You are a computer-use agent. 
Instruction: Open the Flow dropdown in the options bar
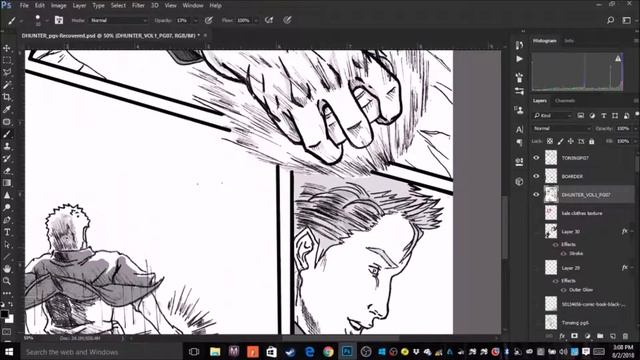pyautogui.click(x=256, y=20)
